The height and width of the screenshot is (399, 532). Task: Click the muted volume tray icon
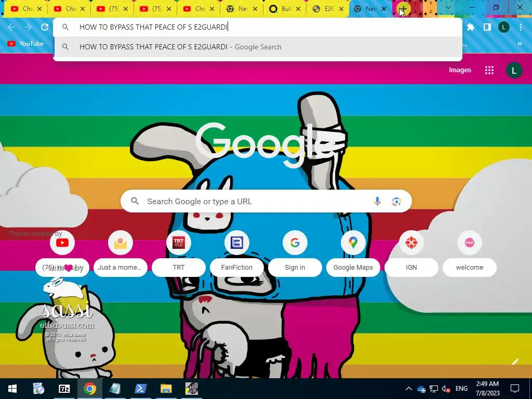click(x=446, y=389)
